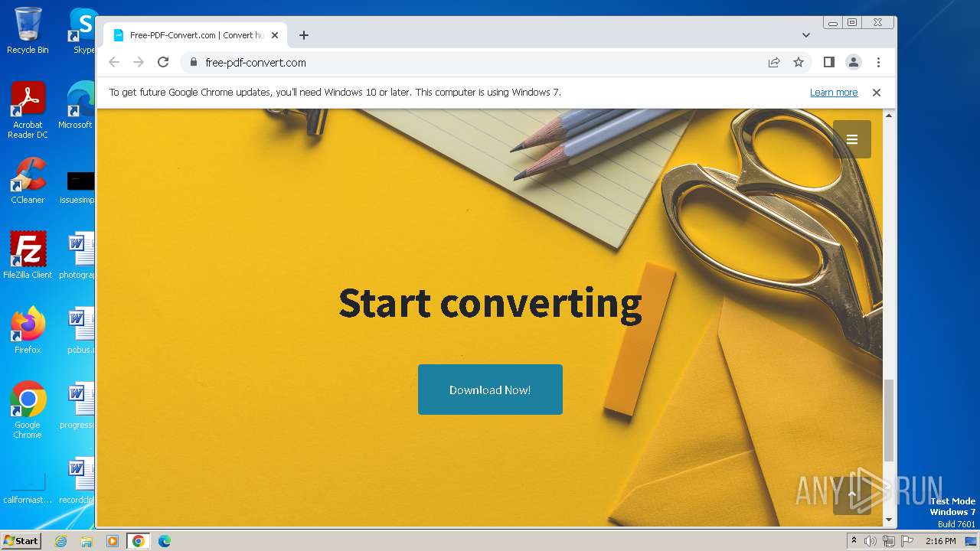
Task: Open the issuesimp desktop file
Action: 78,187
